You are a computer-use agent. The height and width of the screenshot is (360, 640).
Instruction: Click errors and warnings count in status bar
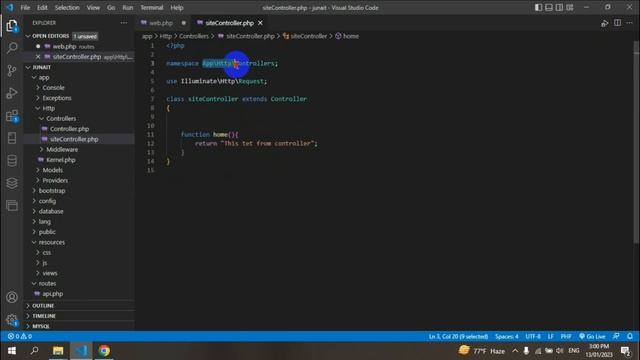click(x=20, y=336)
